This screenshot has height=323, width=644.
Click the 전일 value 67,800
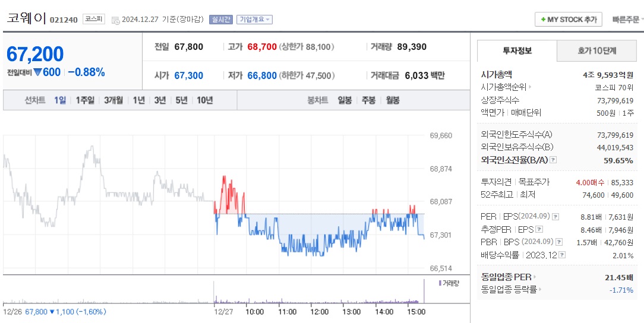click(x=188, y=47)
